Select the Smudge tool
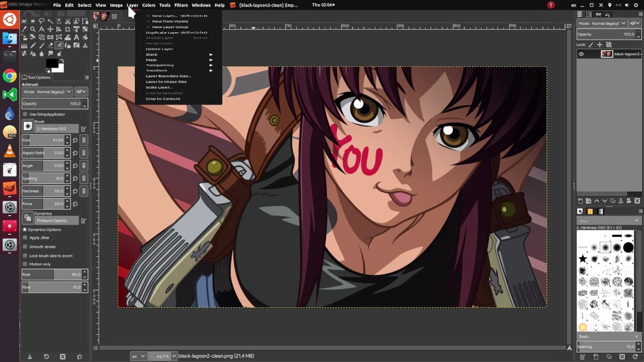 click(x=50, y=53)
